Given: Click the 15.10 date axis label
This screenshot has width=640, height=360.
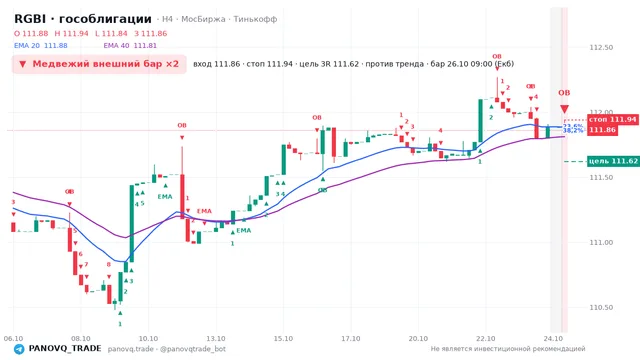Looking at the screenshot, I should pyautogui.click(x=283, y=339).
